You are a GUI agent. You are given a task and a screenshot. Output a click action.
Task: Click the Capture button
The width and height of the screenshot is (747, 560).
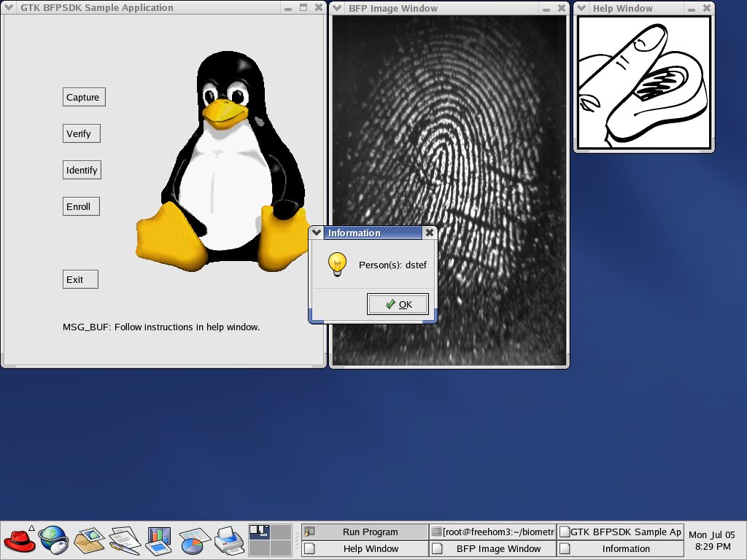click(83, 97)
